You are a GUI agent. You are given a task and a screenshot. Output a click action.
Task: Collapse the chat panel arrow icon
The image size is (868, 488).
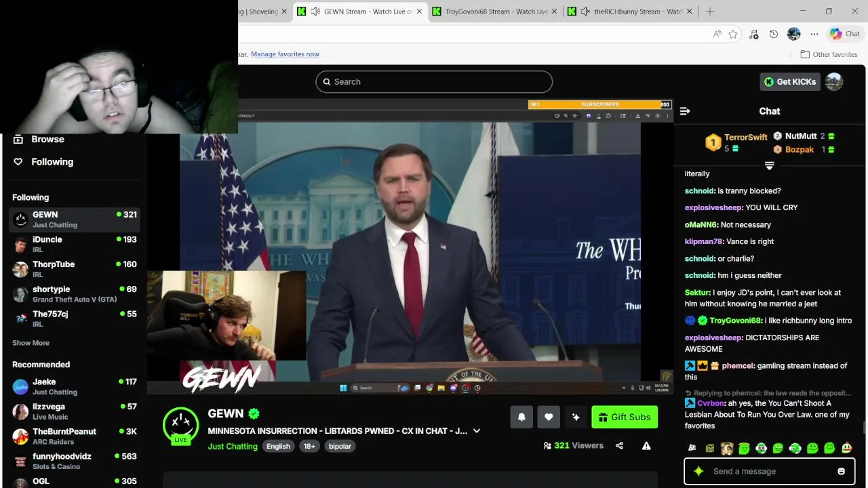(685, 111)
